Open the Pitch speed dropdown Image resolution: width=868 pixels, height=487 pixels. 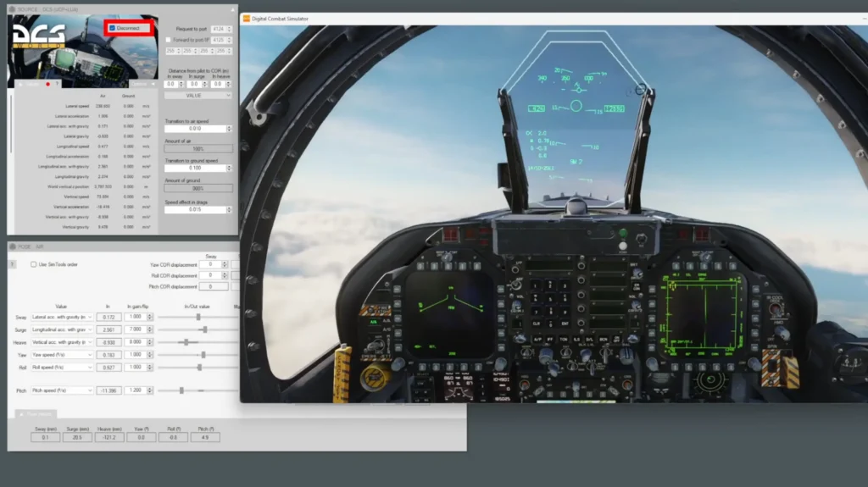(x=61, y=390)
